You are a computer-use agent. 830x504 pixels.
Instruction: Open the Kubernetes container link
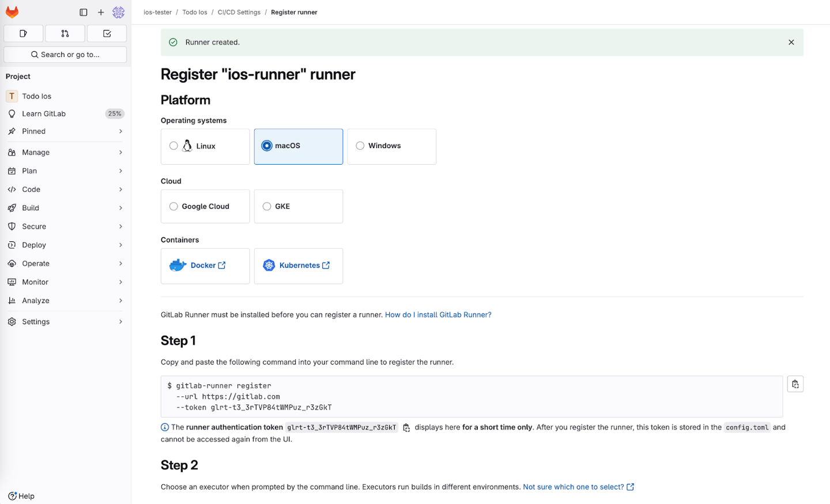pyautogui.click(x=305, y=266)
